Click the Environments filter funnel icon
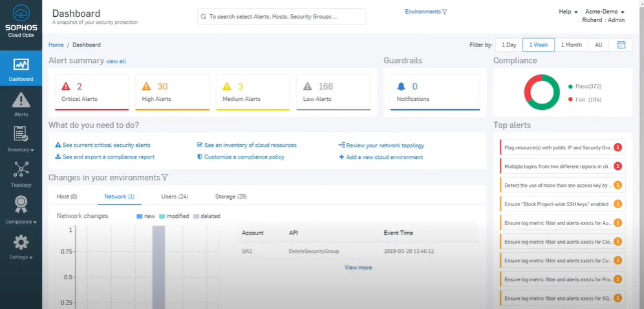This screenshot has width=644, height=309. (x=444, y=12)
